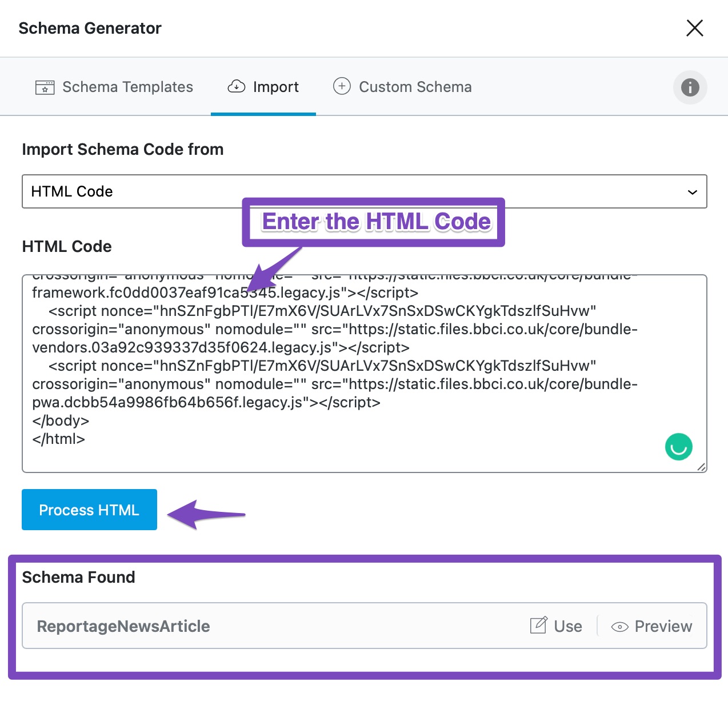Preview the ReportageNewsArticle schema
The height and width of the screenshot is (713, 728).
651,626
